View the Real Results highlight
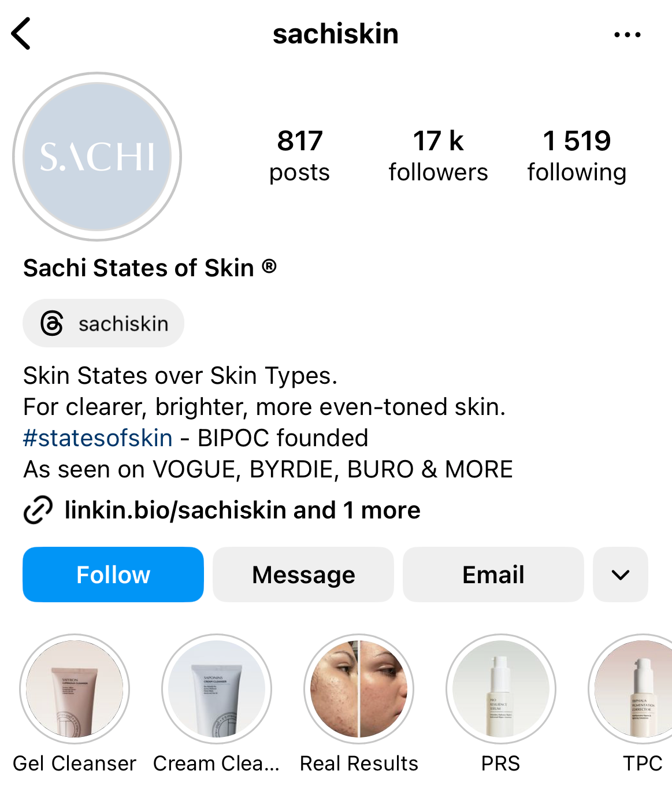672x793 pixels. point(359,689)
